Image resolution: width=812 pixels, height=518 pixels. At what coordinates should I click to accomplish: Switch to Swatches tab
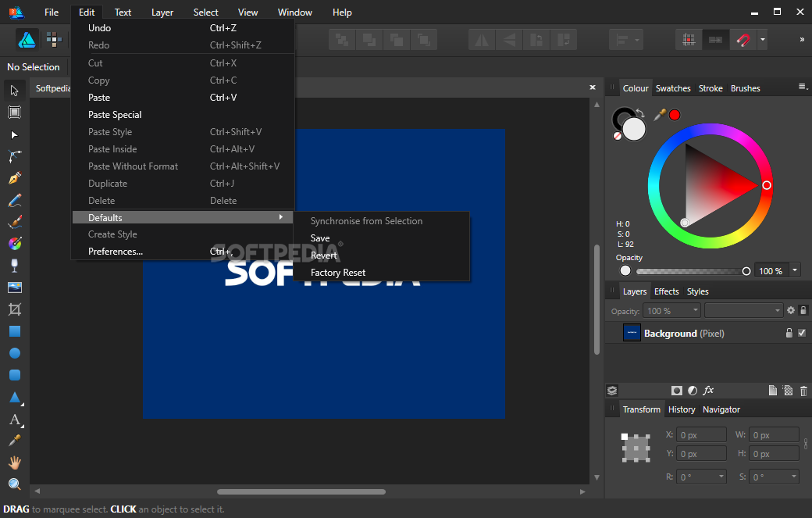pyautogui.click(x=673, y=88)
